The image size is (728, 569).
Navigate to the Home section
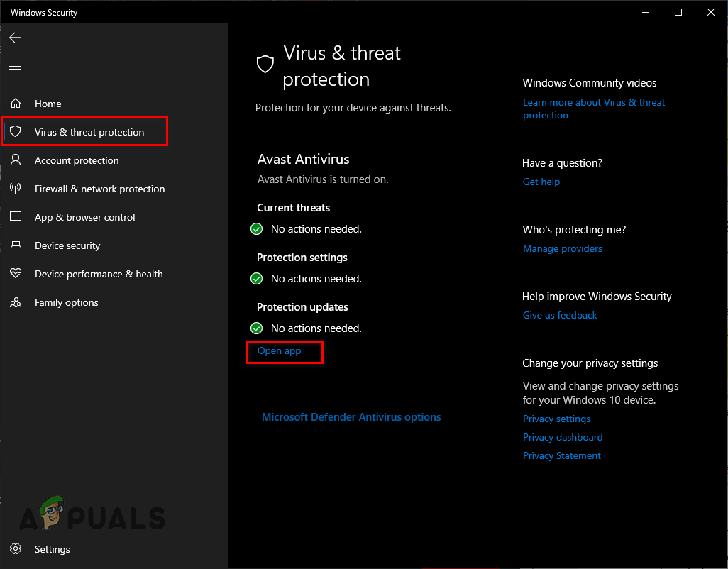point(48,104)
